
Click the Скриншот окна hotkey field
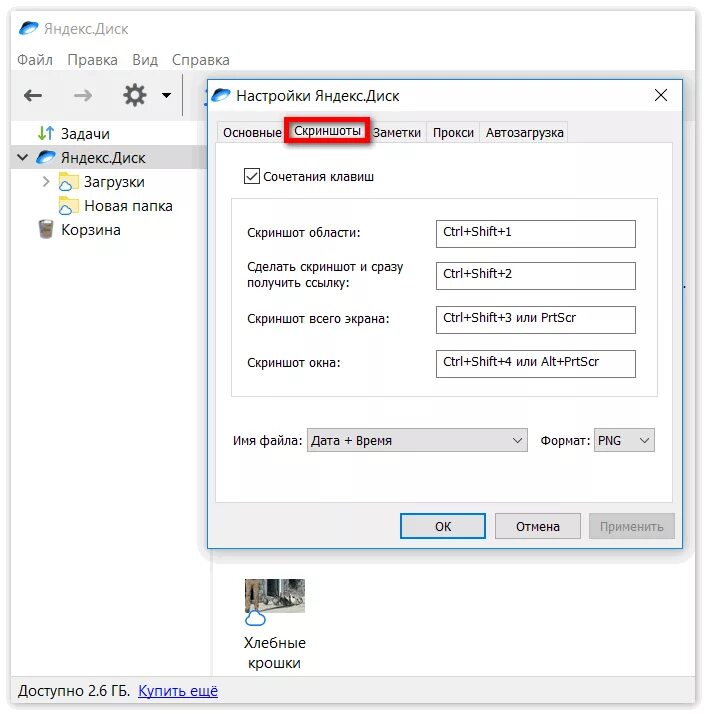click(x=536, y=364)
